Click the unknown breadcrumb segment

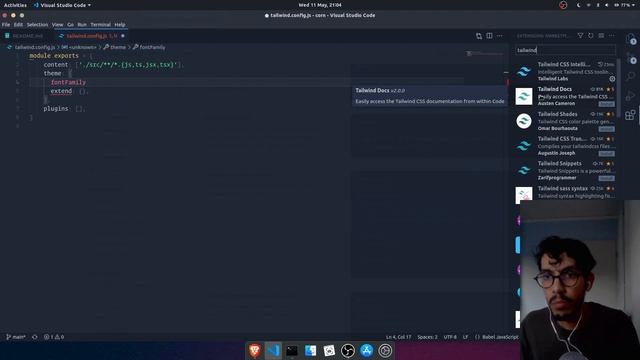point(82,47)
